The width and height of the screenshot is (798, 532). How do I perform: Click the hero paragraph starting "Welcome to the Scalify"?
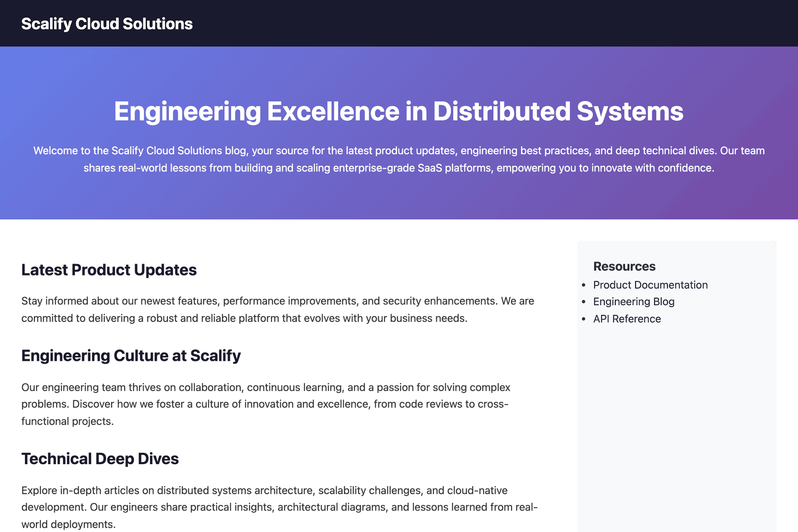click(x=399, y=159)
